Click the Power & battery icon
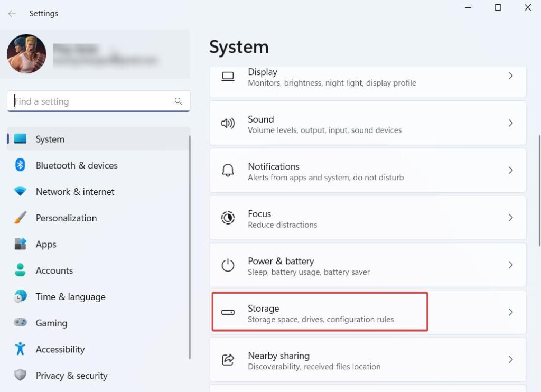 228,265
